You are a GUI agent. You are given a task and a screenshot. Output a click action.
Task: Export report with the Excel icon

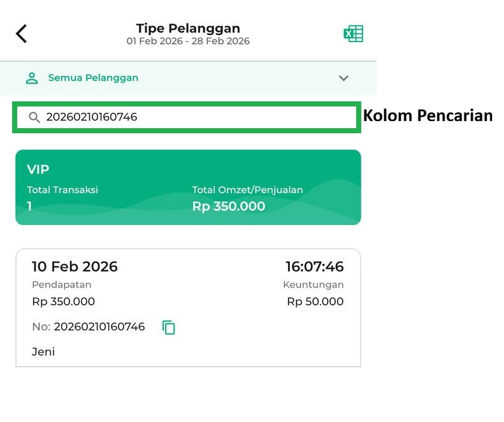(353, 34)
